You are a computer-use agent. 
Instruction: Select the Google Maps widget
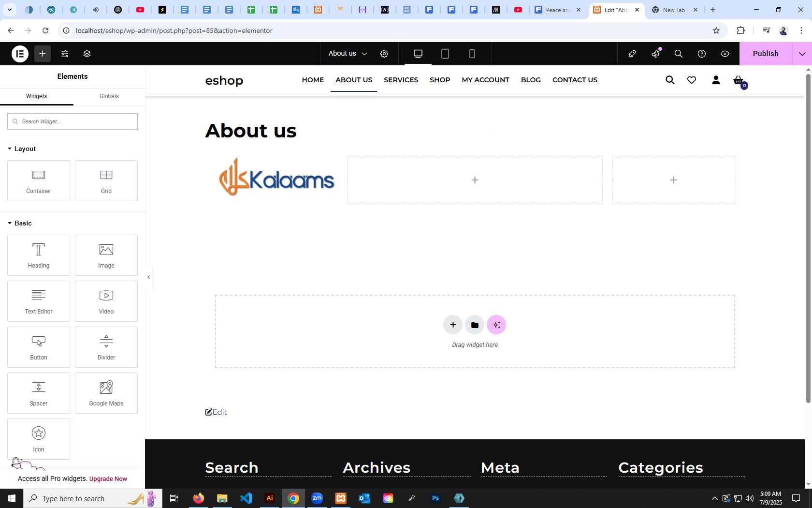point(106,393)
